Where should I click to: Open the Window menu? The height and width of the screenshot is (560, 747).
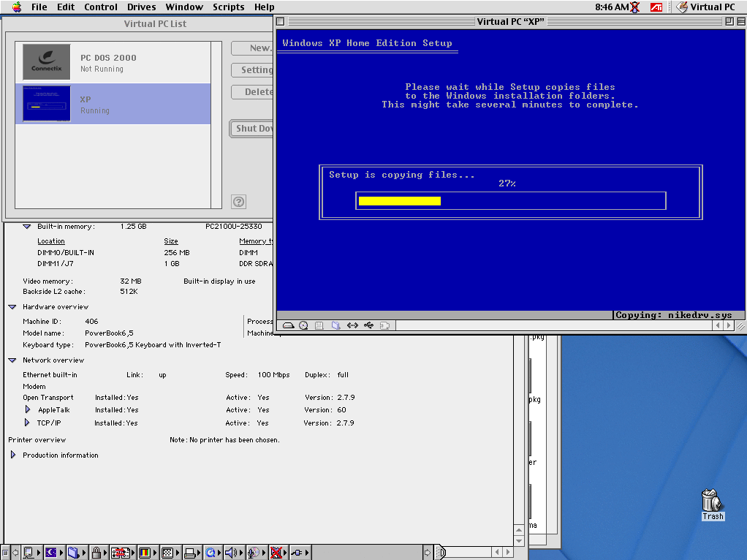[x=184, y=7]
